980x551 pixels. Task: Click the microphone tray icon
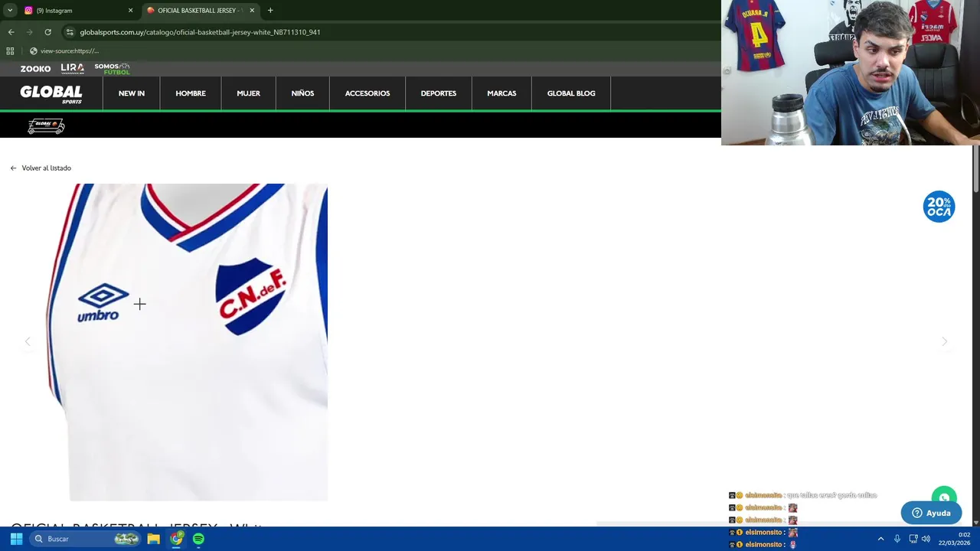[897, 539]
